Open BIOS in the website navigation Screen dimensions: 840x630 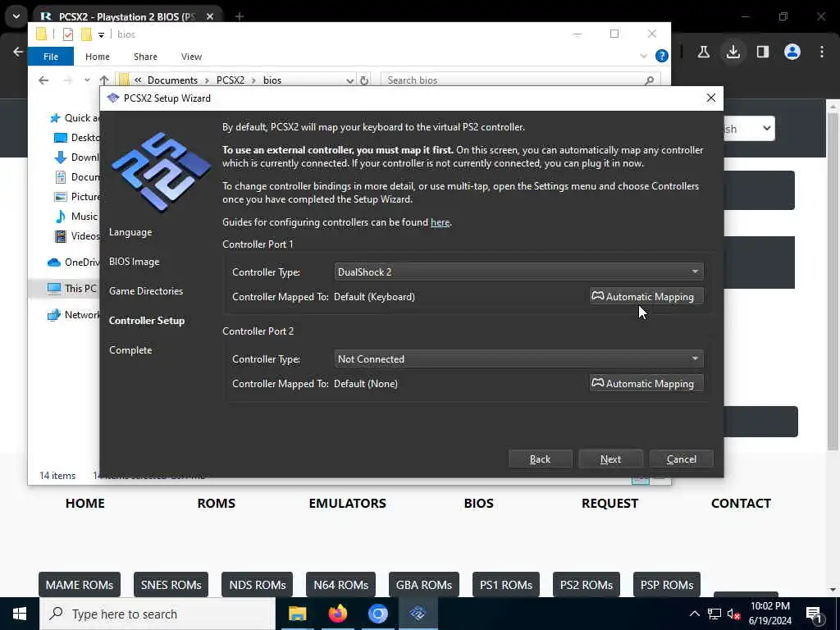[x=478, y=504]
